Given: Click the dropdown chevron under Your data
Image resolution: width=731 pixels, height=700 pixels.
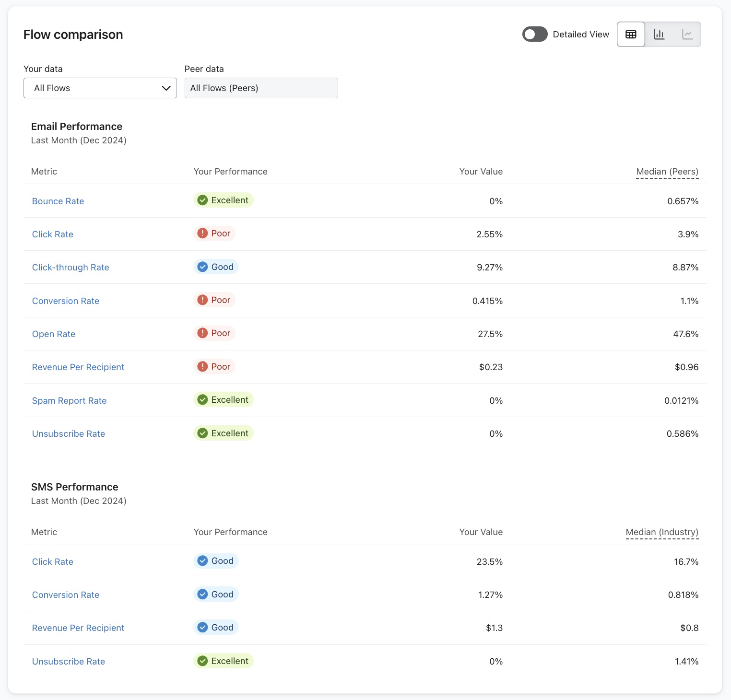Looking at the screenshot, I should click(166, 88).
